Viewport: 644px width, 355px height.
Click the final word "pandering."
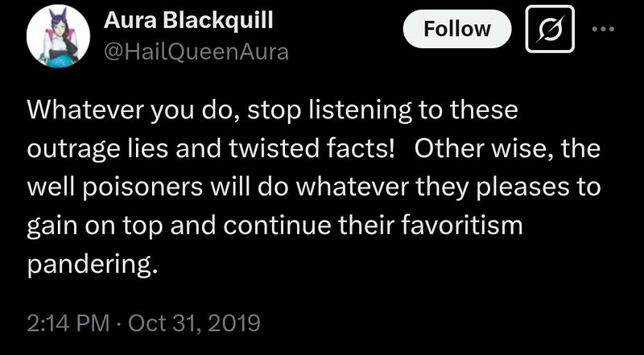pos(89,266)
